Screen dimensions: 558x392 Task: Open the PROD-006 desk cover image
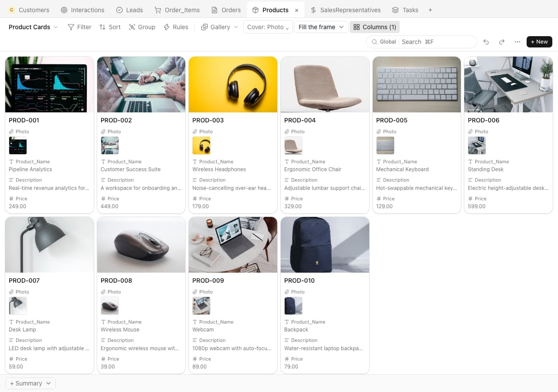(509, 84)
